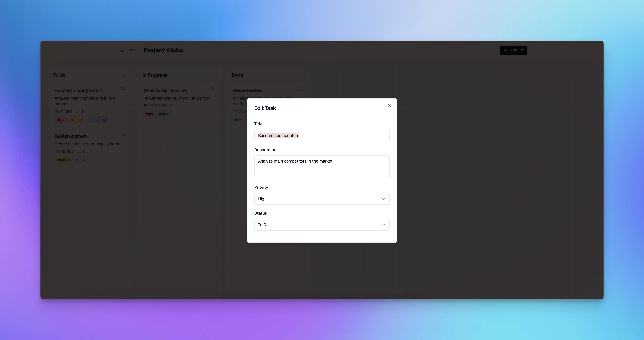Click the 2/28/2024 due date

click(157, 106)
